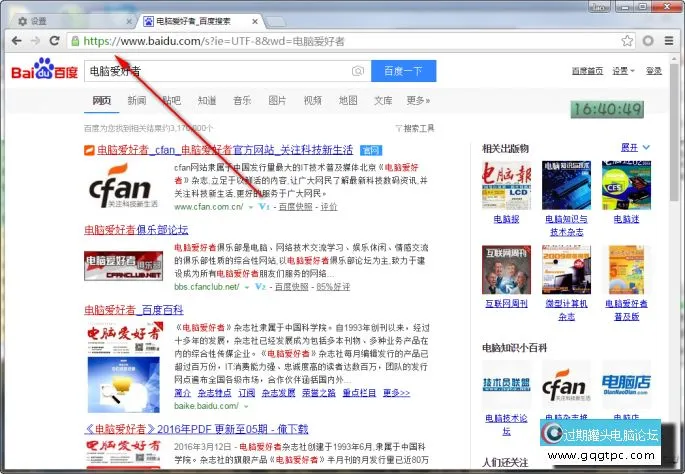This screenshot has height=474, width=685.
Task: Click the cfan logo thumbnail in first result
Action: pyautogui.click(x=123, y=186)
